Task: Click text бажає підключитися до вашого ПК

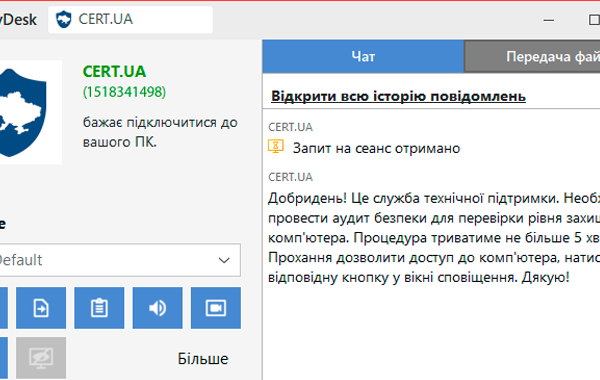Action: 160,132
